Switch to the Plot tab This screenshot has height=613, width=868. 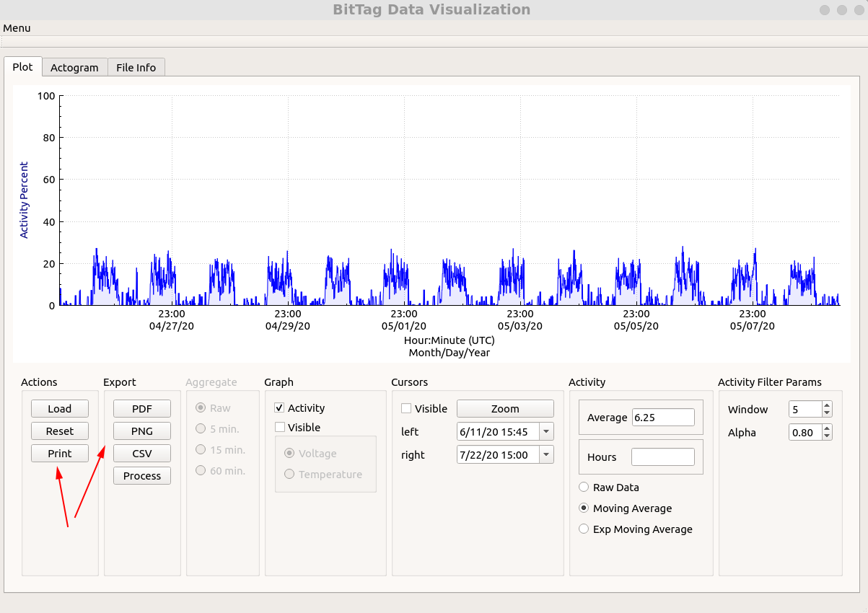[22, 66]
